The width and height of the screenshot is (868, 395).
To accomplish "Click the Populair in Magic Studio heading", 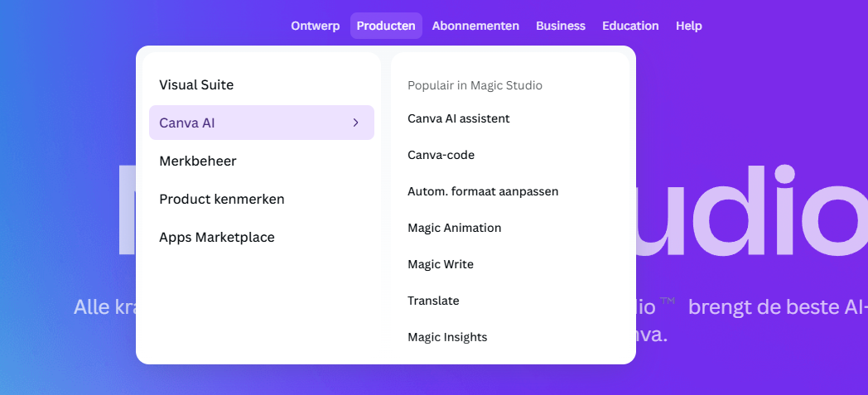I will point(475,85).
